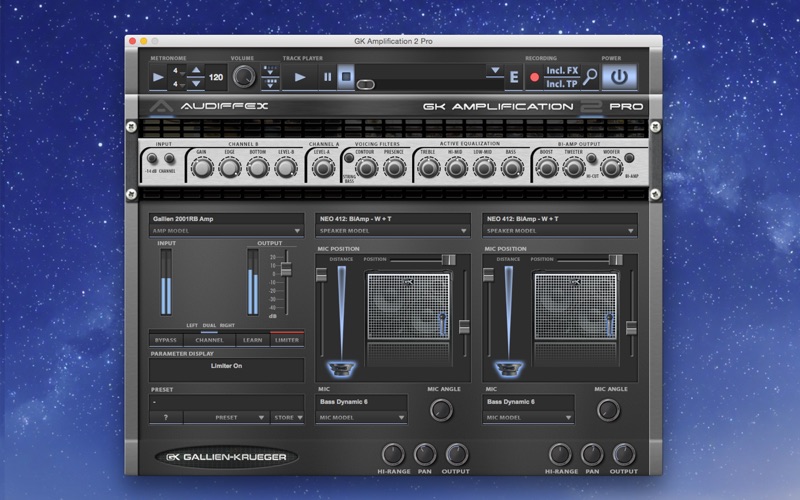This screenshot has width=800, height=500.
Task: Click the E button beside the track display
Action: tap(514, 76)
